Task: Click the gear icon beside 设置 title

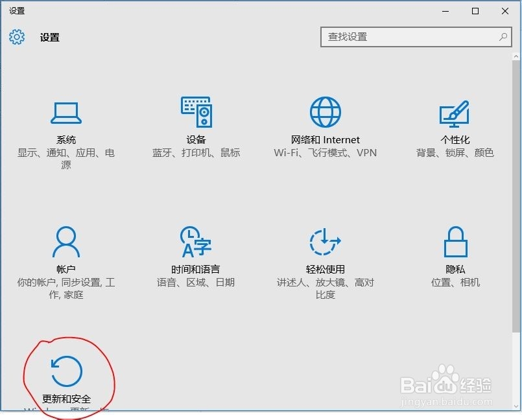Action: click(x=16, y=37)
